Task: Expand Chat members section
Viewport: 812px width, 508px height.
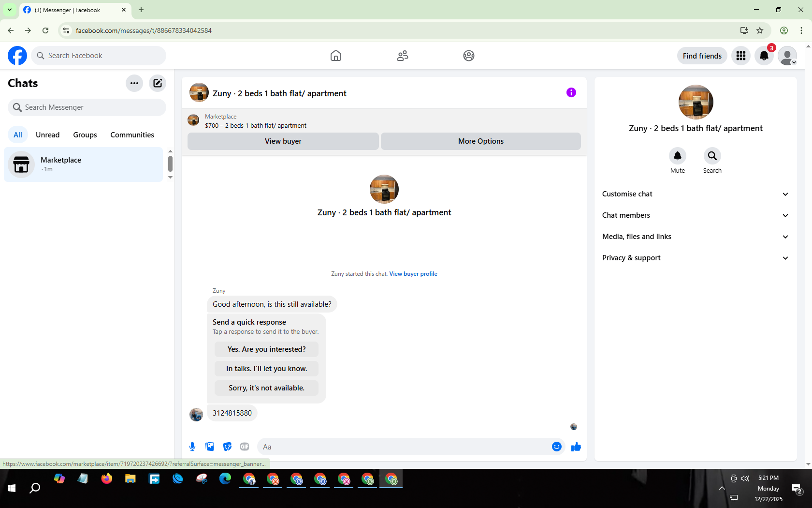Action: (696, 215)
